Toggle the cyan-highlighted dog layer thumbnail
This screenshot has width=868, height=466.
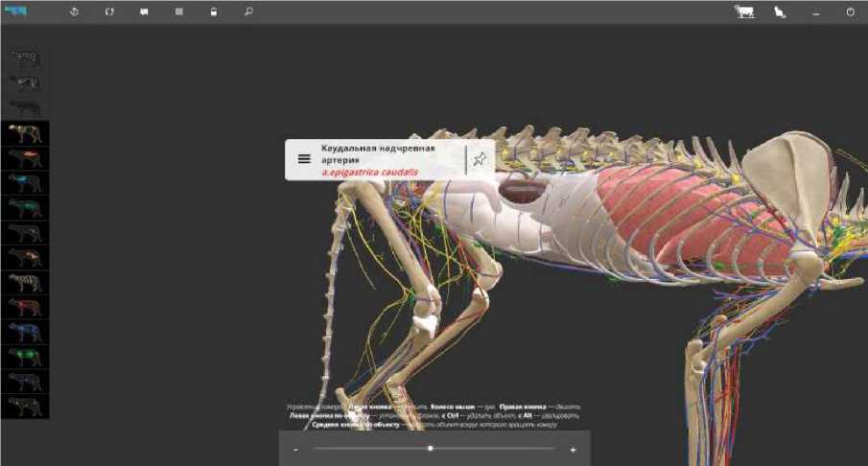coord(24,182)
